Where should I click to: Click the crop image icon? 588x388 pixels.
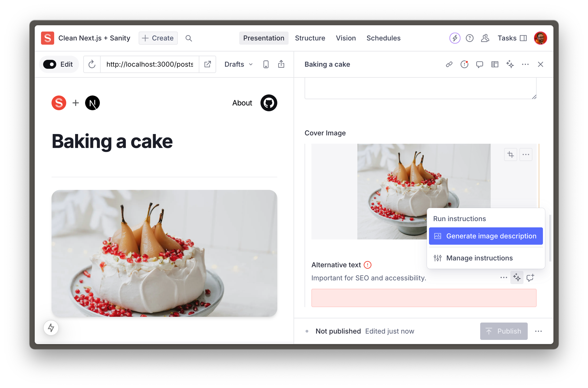click(511, 155)
